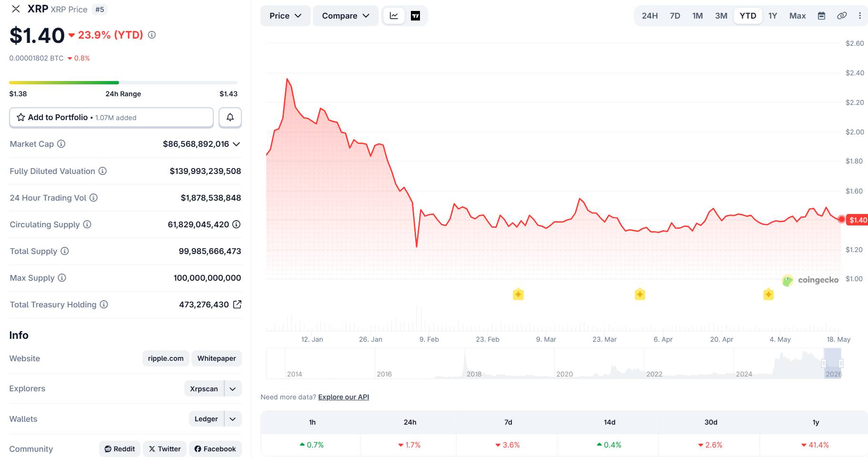Click the 24h change value 1.7%

pyautogui.click(x=409, y=445)
